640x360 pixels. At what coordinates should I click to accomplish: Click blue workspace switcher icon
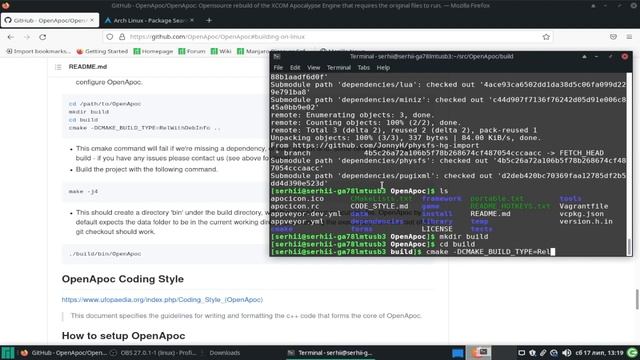coord(458,353)
